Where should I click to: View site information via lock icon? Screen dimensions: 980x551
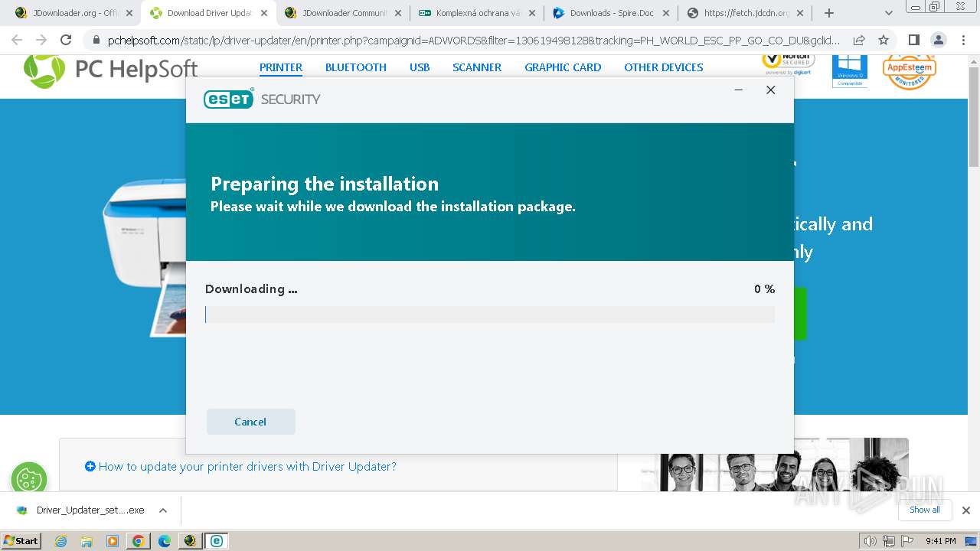(96, 41)
